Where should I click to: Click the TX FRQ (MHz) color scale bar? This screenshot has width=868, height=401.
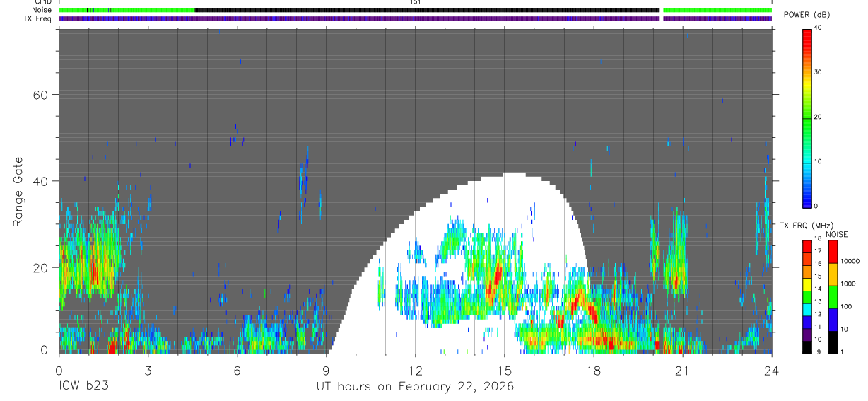coord(807,297)
